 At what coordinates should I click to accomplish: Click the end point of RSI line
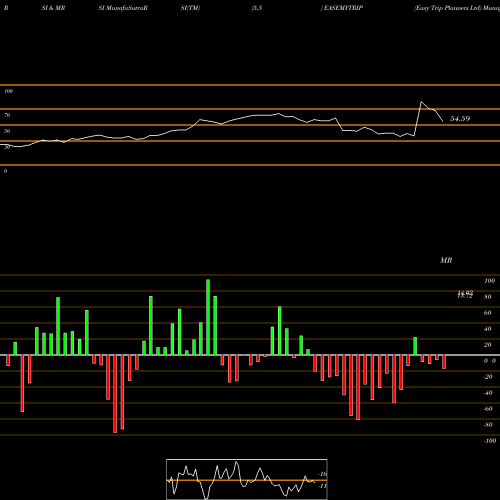(443, 121)
